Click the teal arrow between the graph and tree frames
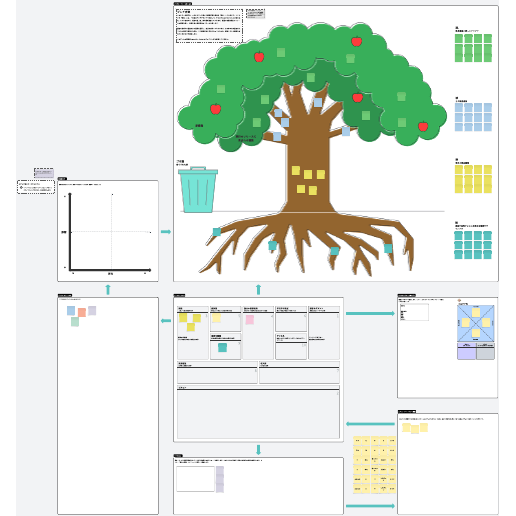The width and height of the screenshot is (516, 516). pos(166,232)
